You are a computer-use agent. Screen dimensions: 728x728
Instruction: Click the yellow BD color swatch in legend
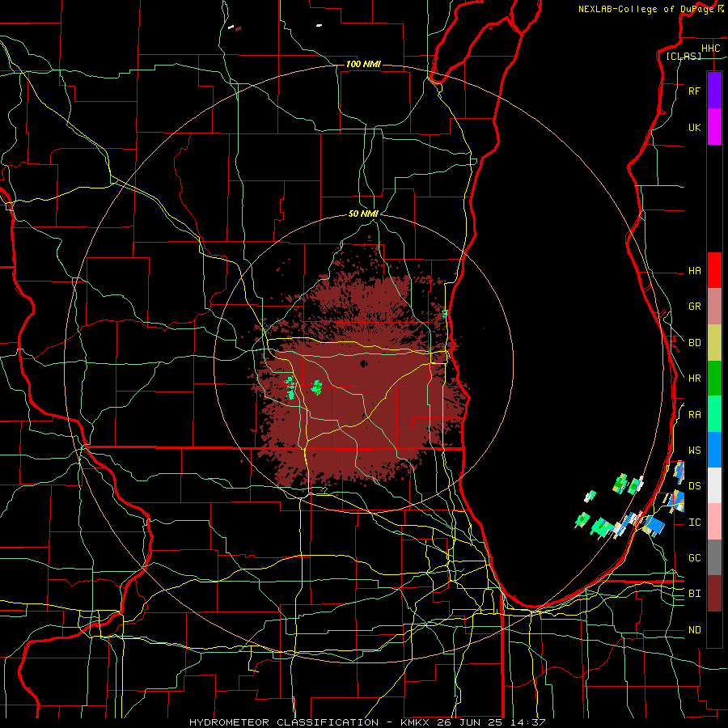(714, 343)
